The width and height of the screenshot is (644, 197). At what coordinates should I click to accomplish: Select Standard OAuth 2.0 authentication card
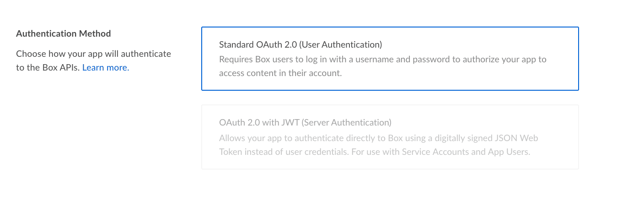[390, 59]
